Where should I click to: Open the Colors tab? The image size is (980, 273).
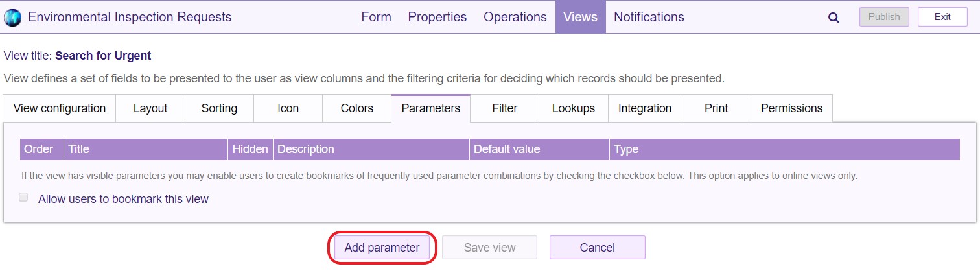tap(356, 108)
